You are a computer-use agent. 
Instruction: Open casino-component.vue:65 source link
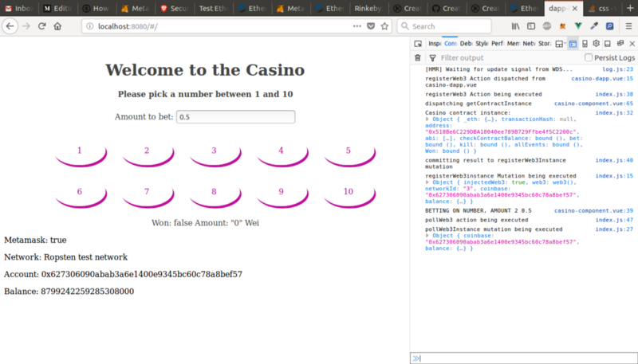pyautogui.click(x=593, y=104)
